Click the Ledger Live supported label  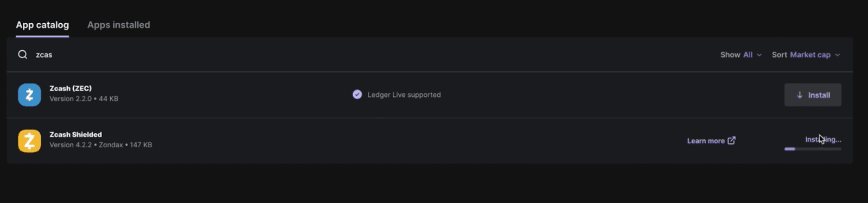404,95
